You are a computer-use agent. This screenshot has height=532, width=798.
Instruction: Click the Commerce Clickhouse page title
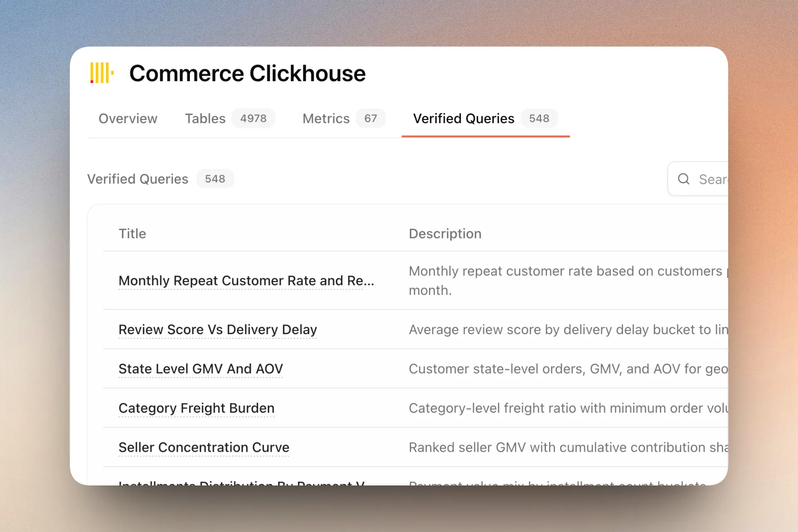point(247,74)
